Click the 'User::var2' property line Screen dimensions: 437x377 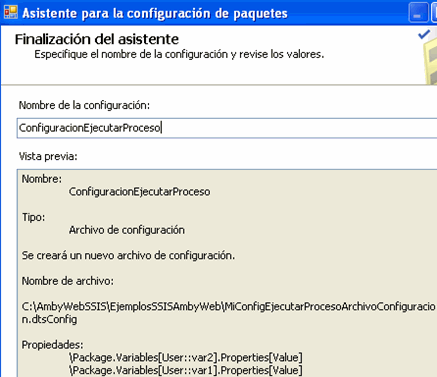[186, 358]
